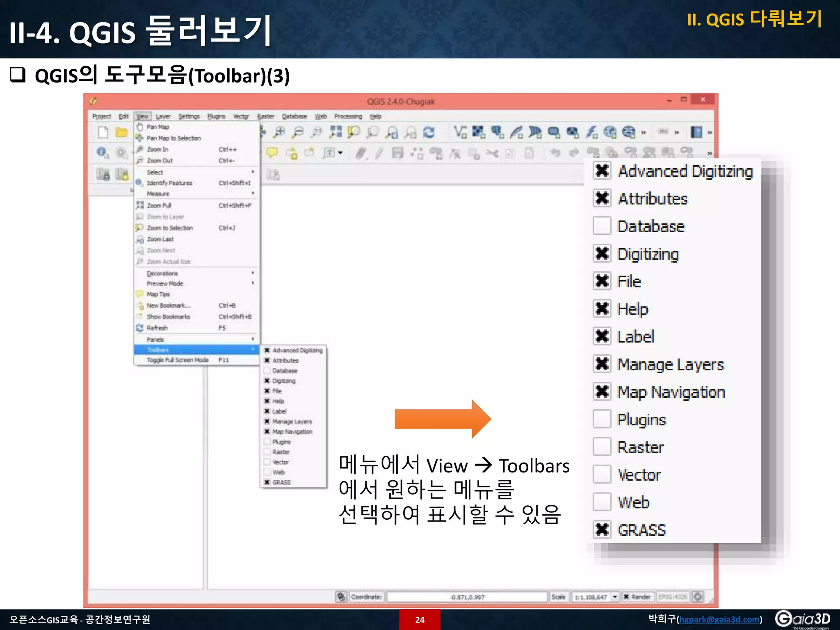Click the Zoom Full four-arrows toolbar icon
The image size is (840, 630).
coord(336,132)
